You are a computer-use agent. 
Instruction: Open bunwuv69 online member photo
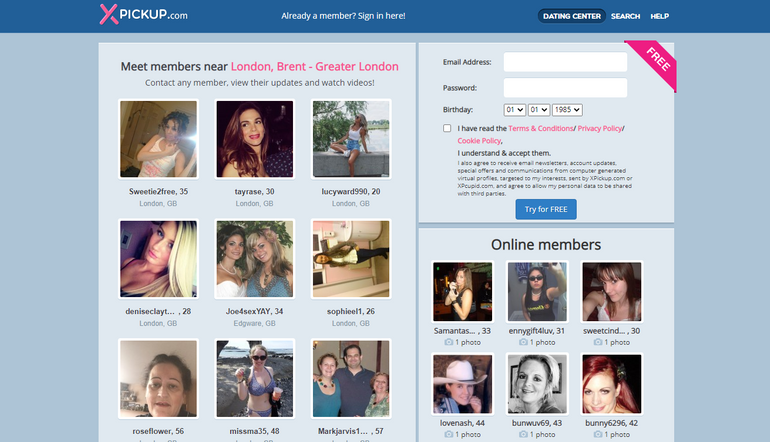[537, 384]
